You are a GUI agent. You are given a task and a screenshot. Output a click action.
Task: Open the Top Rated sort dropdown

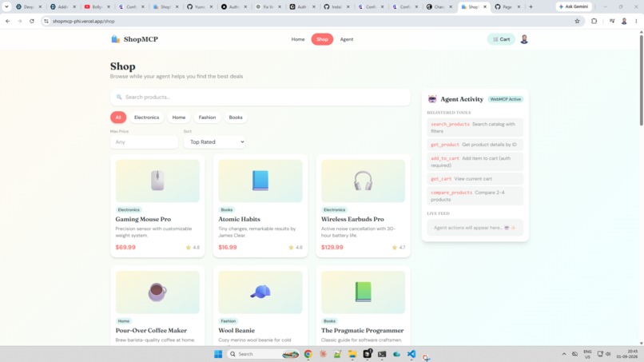(x=215, y=142)
